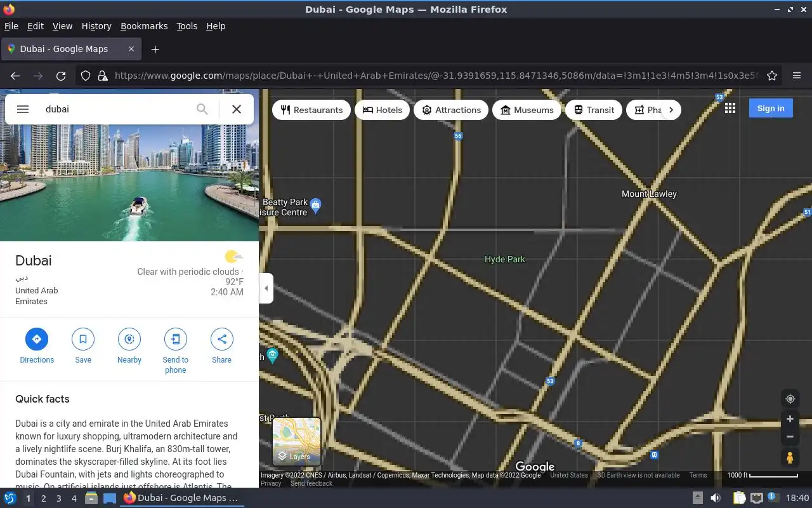Open the Edit menu

[x=36, y=26]
